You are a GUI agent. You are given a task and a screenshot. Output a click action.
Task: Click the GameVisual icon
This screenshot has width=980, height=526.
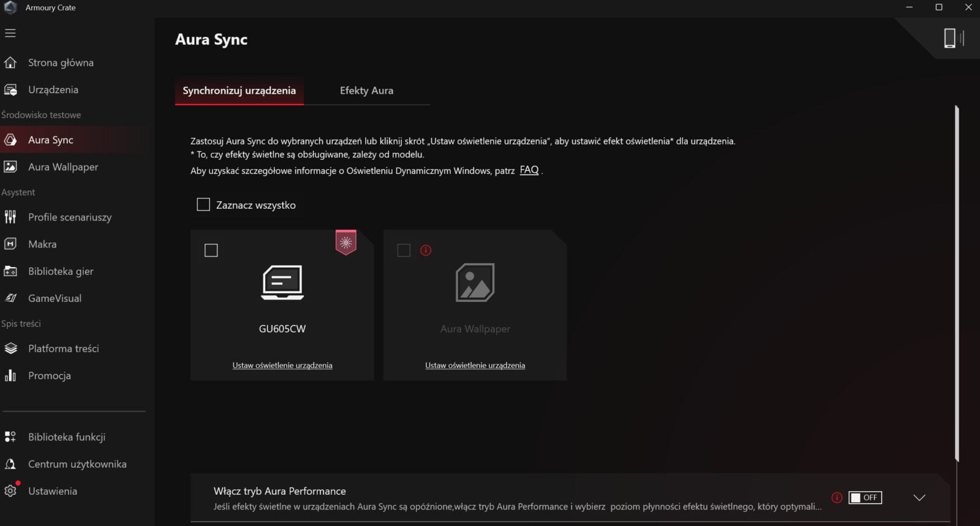pyautogui.click(x=10, y=298)
